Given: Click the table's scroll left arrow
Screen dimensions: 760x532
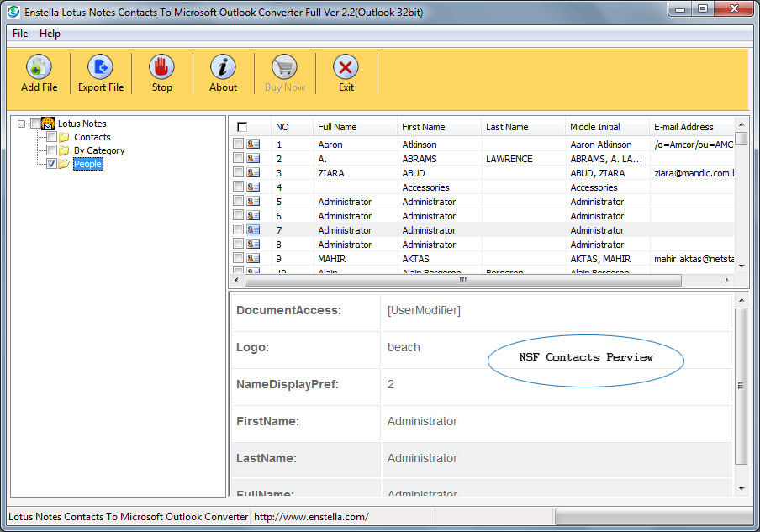Looking at the screenshot, I should coord(236,280).
